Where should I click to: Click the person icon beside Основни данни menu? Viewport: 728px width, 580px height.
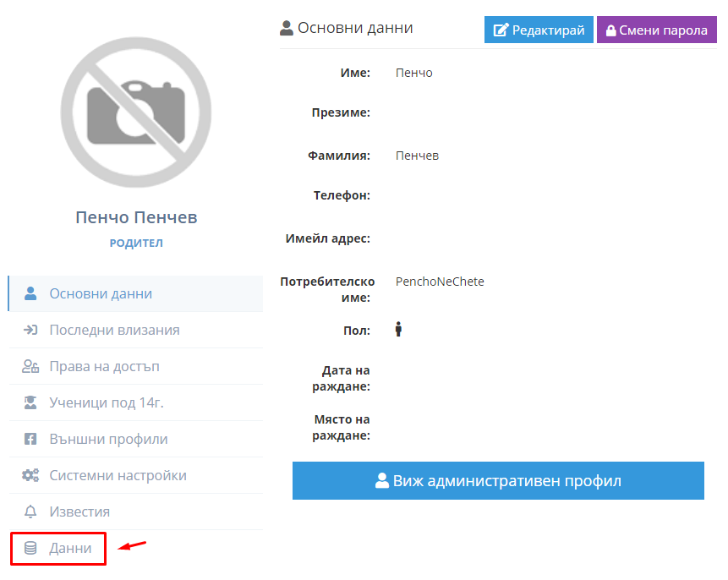click(x=30, y=293)
